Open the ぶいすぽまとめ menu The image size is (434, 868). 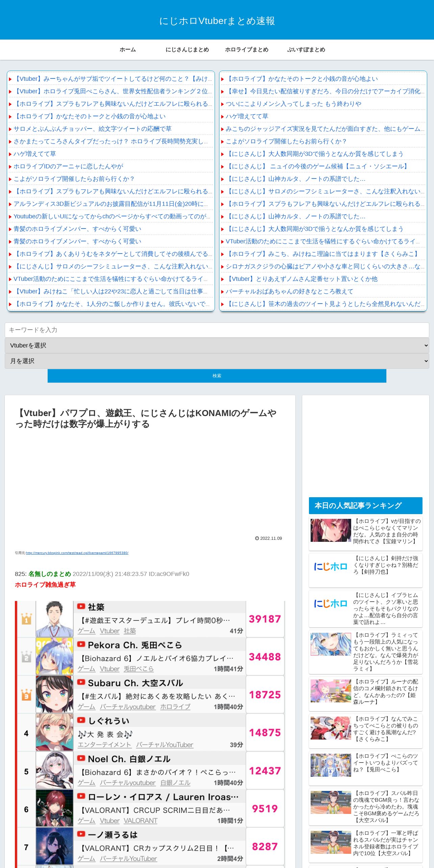pyautogui.click(x=306, y=50)
